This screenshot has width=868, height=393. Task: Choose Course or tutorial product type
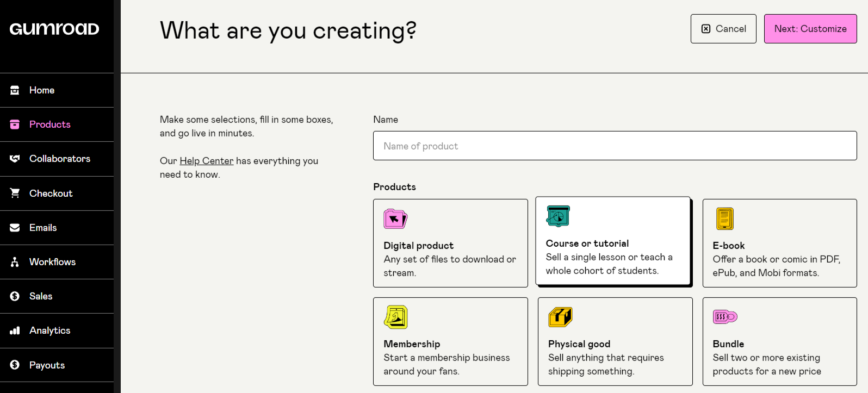pos(613,241)
